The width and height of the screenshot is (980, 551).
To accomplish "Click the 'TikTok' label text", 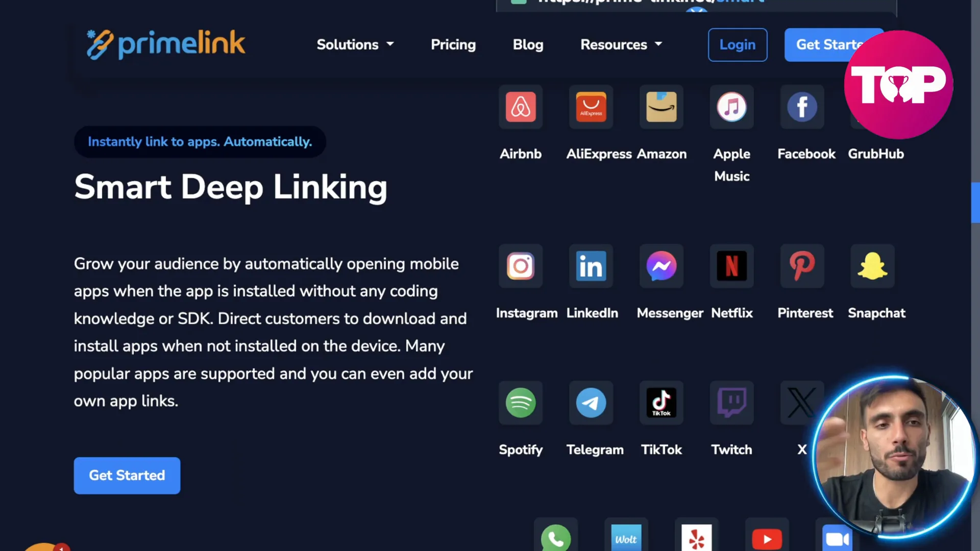I will [x=661, y=449].
